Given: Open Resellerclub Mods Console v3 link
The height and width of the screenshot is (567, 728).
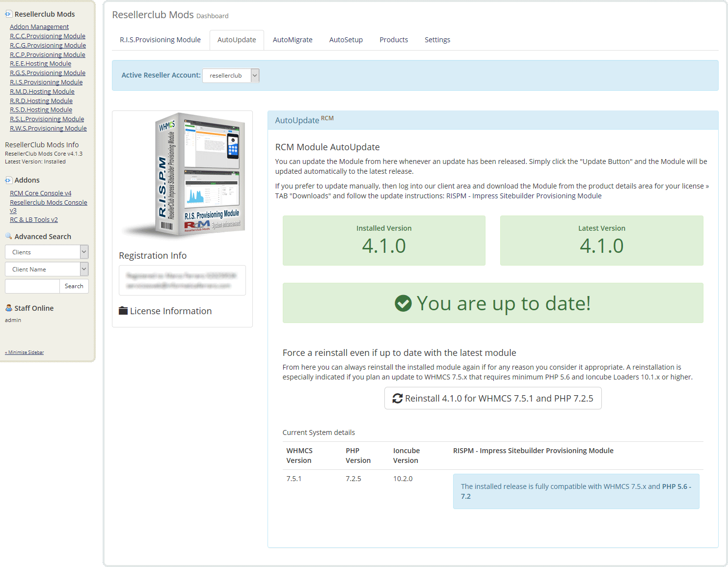Looking at the screenshot, I should coord(49,206).
